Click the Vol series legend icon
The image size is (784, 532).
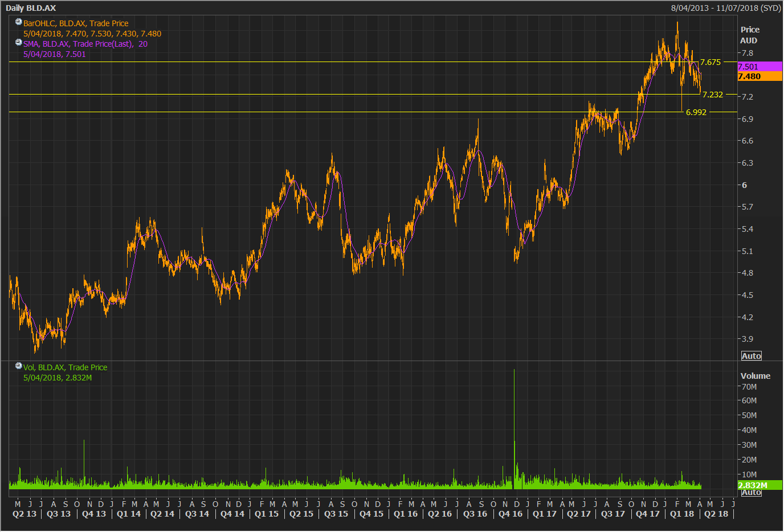tap(19, 366)
